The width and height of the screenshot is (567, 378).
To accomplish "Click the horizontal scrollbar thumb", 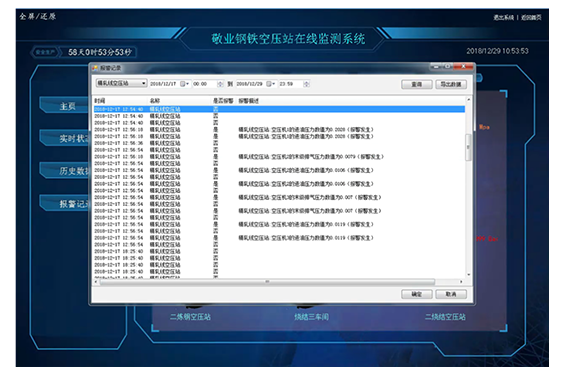I will [267, 281].
